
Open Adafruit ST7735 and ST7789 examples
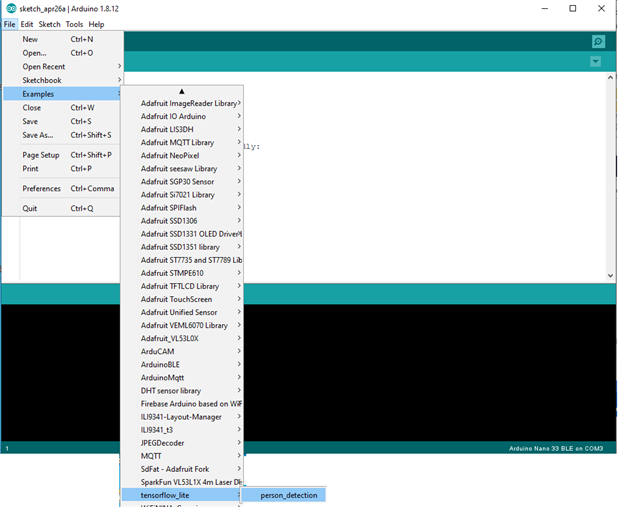point(182,260)
